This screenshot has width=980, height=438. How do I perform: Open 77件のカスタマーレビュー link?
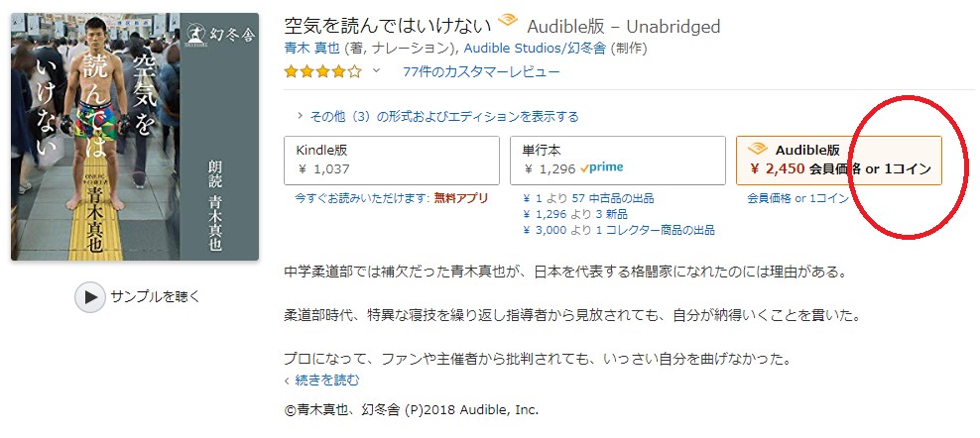pos(481,72)
